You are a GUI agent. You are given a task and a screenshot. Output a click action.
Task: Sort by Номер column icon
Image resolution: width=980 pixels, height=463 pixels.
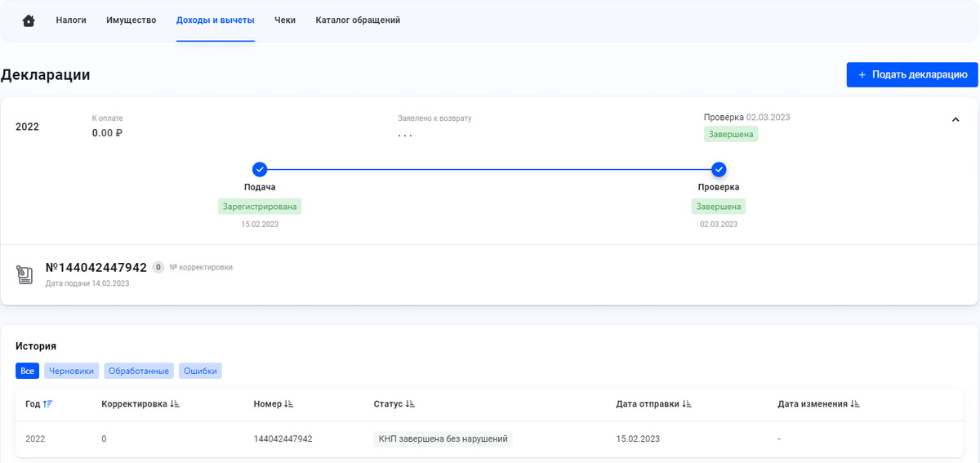(289, 404)
